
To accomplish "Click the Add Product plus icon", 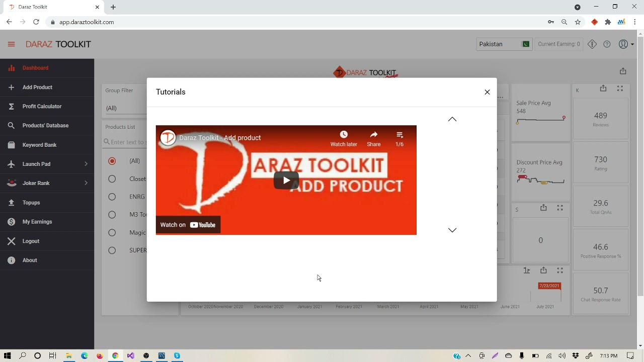I will [x=11, y=87].
